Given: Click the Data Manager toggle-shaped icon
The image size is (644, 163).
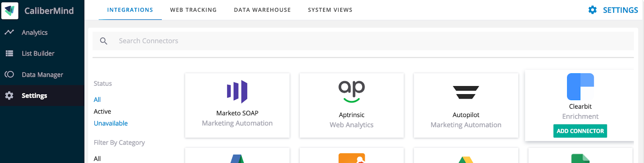Looking at the screenshot, I should tap(9, 74).
